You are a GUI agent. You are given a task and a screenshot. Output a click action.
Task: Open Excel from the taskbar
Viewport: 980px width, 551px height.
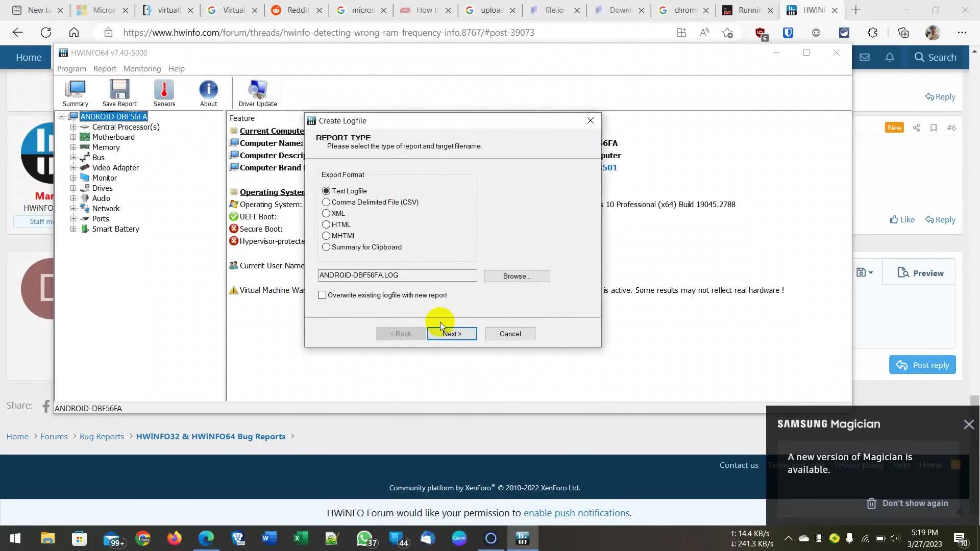click(301, 538)
